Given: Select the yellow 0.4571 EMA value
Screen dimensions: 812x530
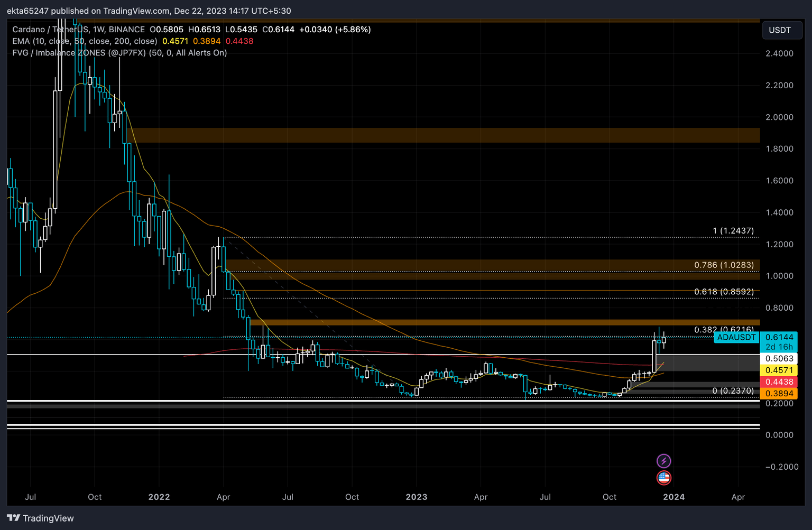Looking at the screenshot, I should tap(779, 370).
